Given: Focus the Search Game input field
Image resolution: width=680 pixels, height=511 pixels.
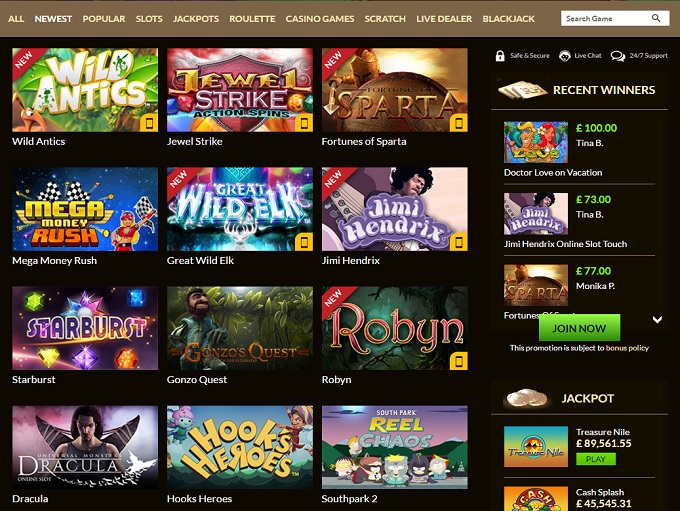Looking at the screenshot, I should [606, 18].
